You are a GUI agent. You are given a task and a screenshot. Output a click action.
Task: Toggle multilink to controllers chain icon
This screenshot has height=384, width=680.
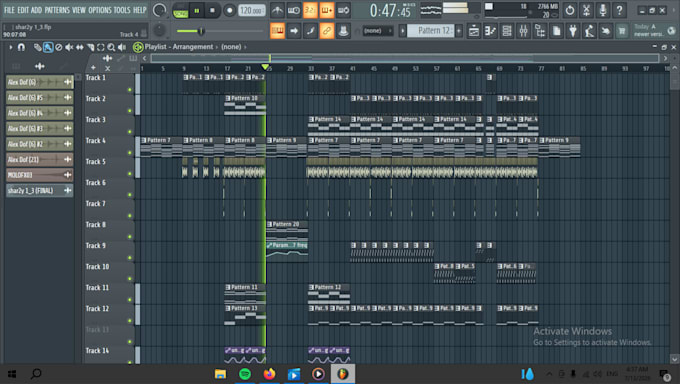(x=327, y=31)
